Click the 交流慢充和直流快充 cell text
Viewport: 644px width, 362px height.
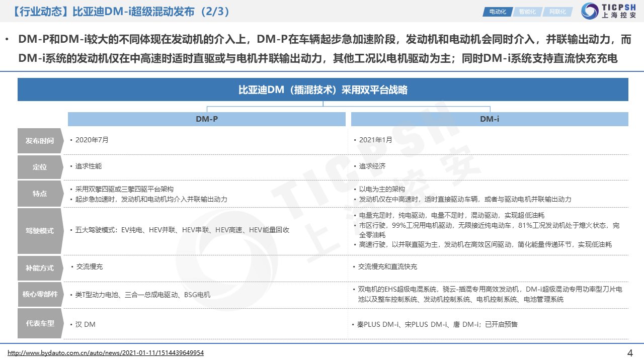[x=387, y=266]
